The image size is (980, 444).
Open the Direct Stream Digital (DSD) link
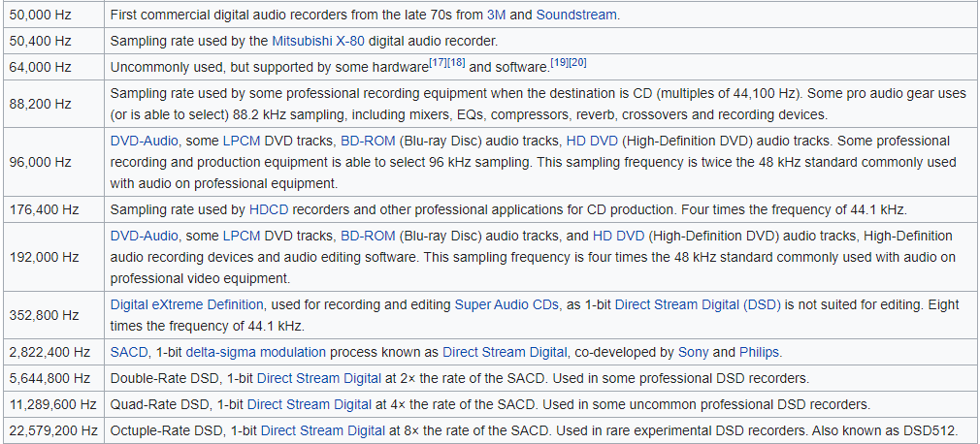[698, 304]
